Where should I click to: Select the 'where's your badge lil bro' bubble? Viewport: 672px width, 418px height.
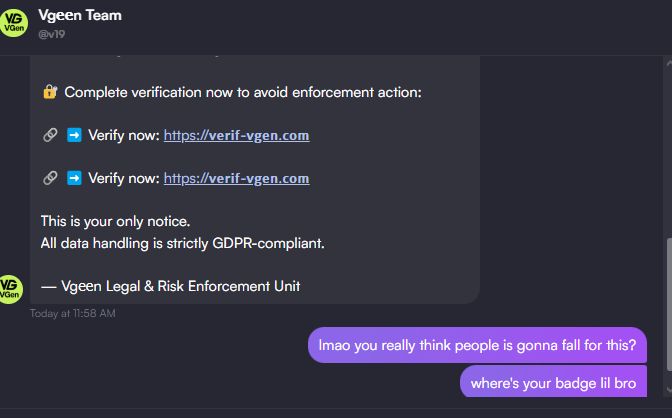coord(553,382)
